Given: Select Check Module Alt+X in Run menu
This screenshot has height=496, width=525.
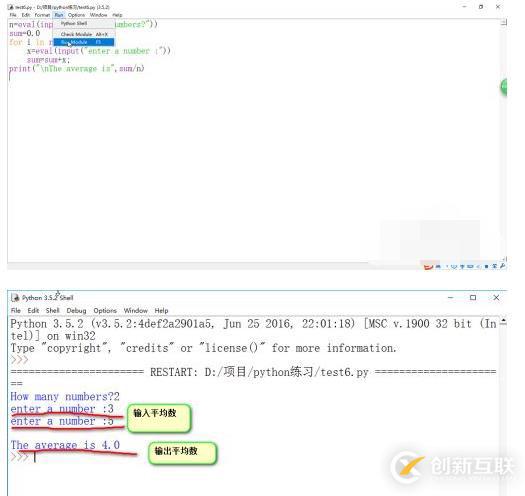Looking at the screenshot, I should (84, 34).
